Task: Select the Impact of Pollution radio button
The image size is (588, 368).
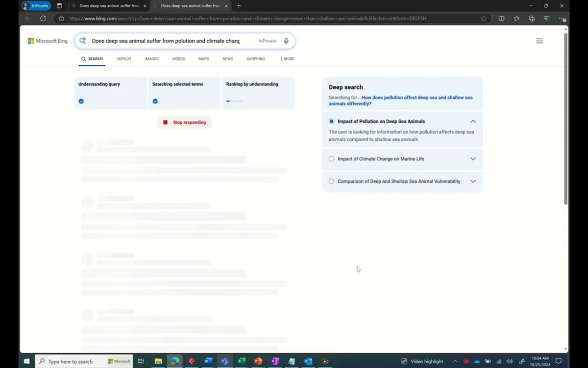Action: pyautogui.click(x=331, y=121)
